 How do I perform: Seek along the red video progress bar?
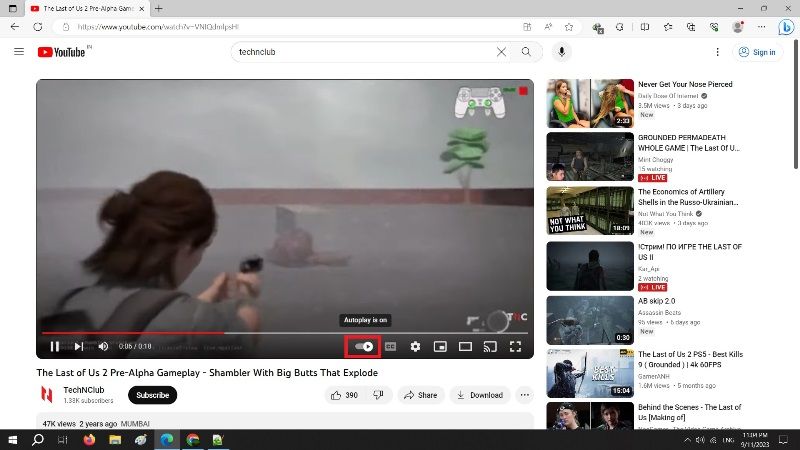click(285, 333)
